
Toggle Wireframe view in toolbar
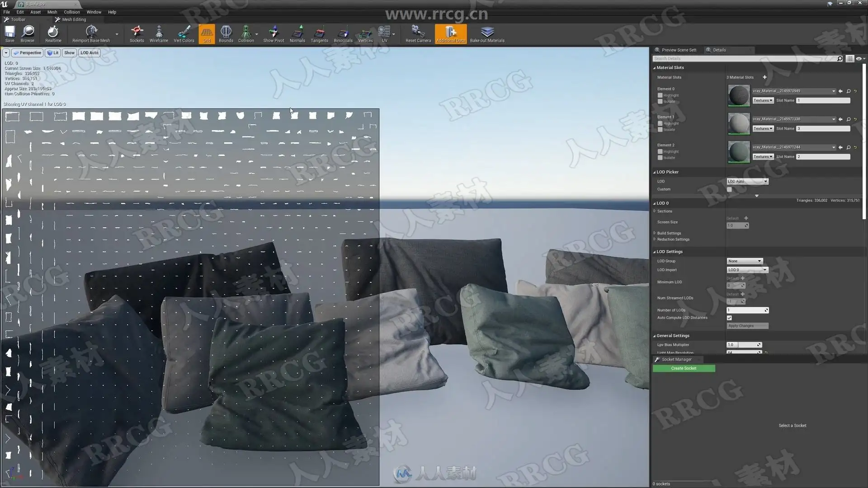(x=159, y=33)
